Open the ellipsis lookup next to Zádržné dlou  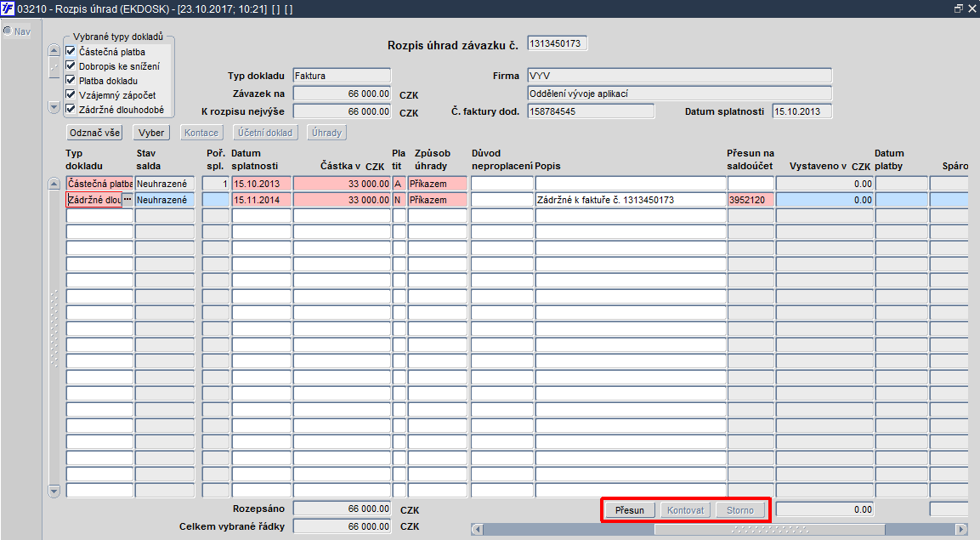coord(127,199)
